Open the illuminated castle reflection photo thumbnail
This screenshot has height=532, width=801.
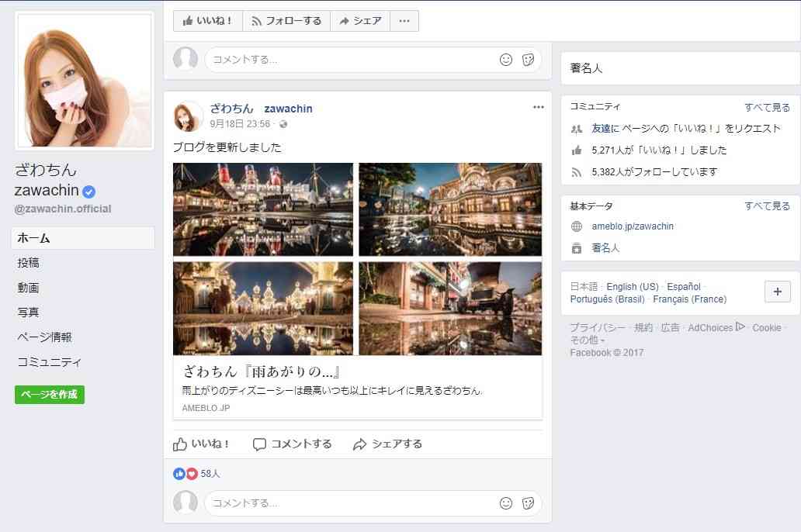(263, 309)
